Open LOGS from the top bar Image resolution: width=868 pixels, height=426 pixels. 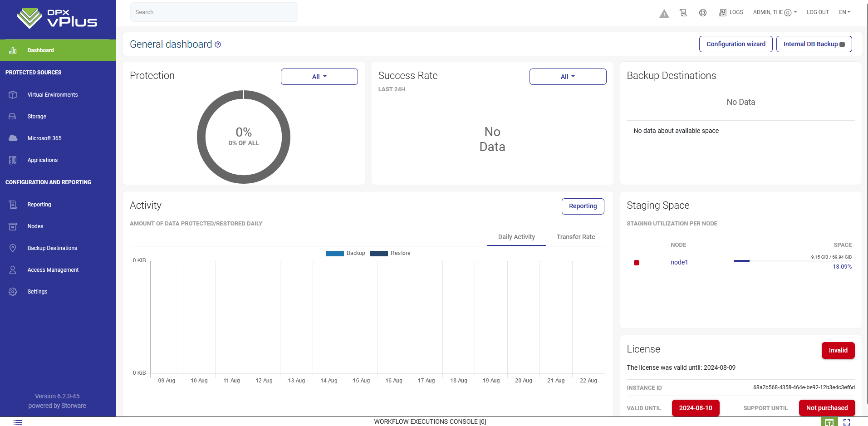point(731,12)
